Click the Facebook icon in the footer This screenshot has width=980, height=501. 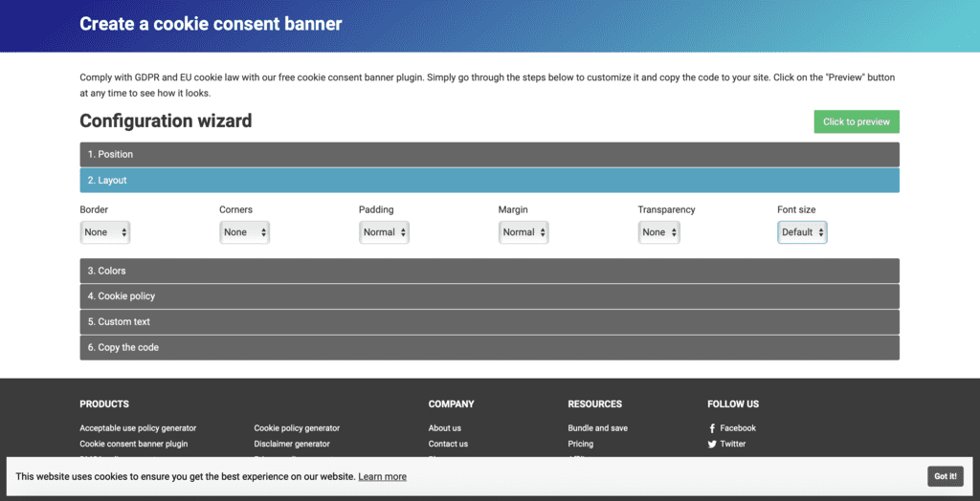(x=712, y=428)
